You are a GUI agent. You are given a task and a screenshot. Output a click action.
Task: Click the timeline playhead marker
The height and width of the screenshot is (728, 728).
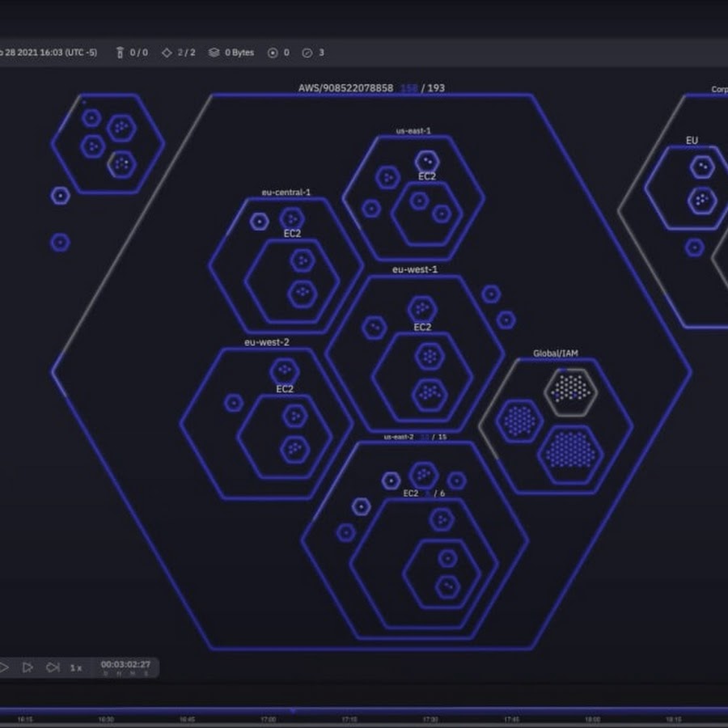coord(293,710)
